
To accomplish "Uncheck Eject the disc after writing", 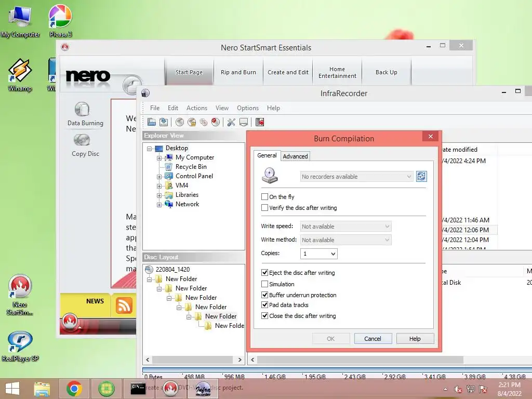I will [x=264, y=272].
